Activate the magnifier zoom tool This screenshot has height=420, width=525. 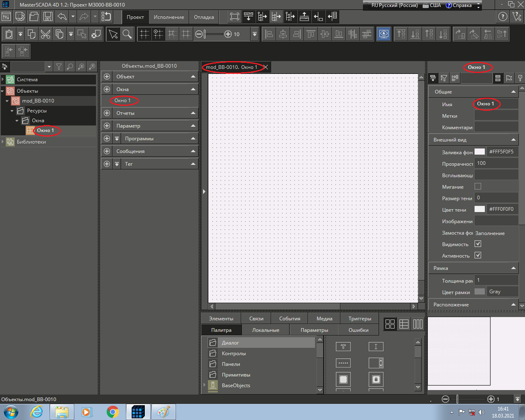point(127,34)
